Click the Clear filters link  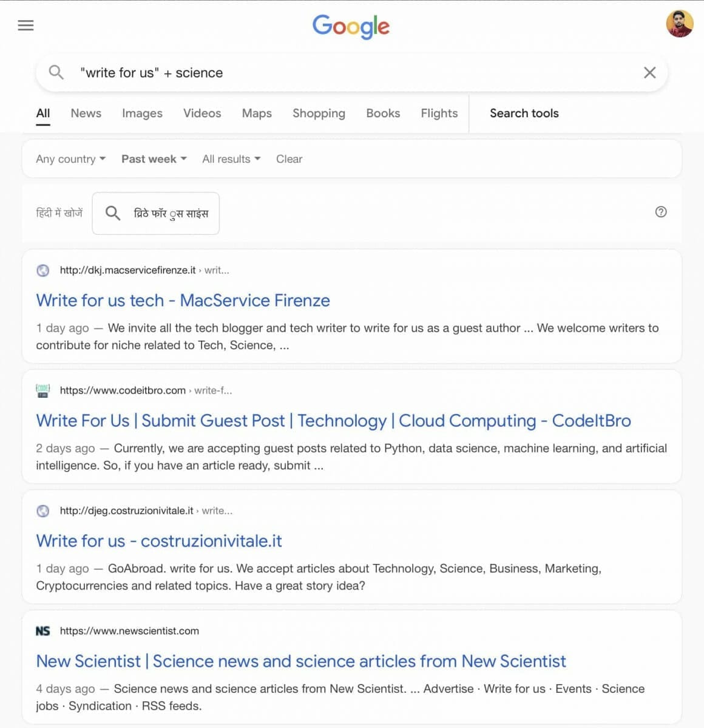(x=289, y=158)
